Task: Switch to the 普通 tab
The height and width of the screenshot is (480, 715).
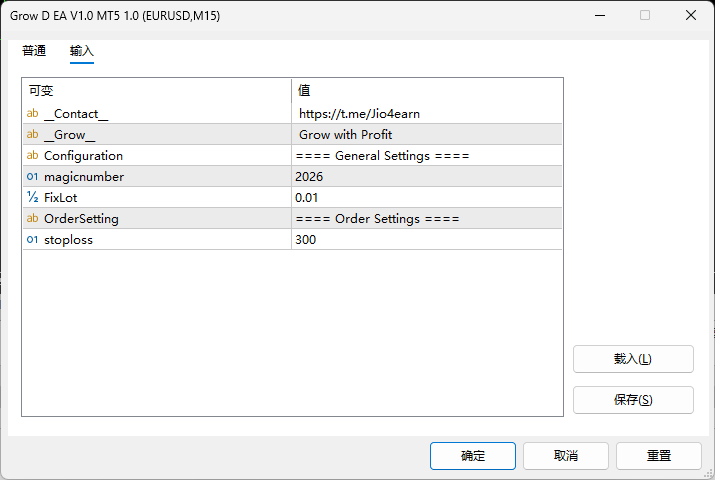Action: 34,51
